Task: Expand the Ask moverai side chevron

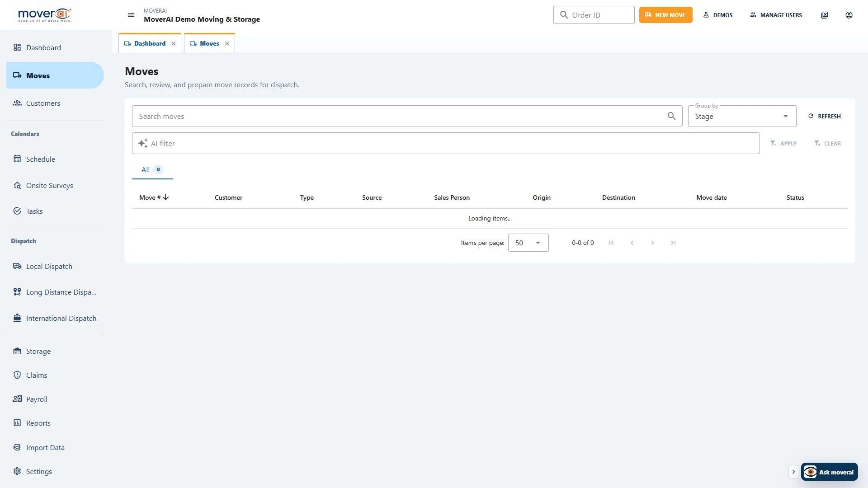Action: 793,472
